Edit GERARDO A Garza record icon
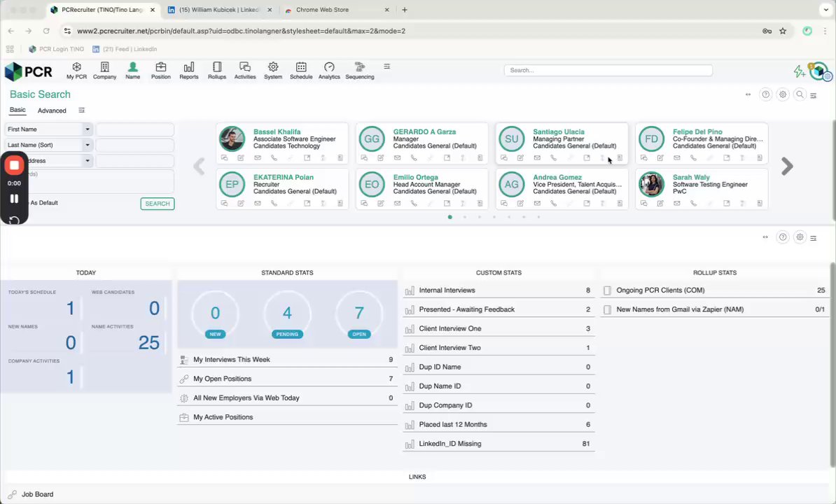This screenshot has height=504, width=836. click(x=381, y=157)
